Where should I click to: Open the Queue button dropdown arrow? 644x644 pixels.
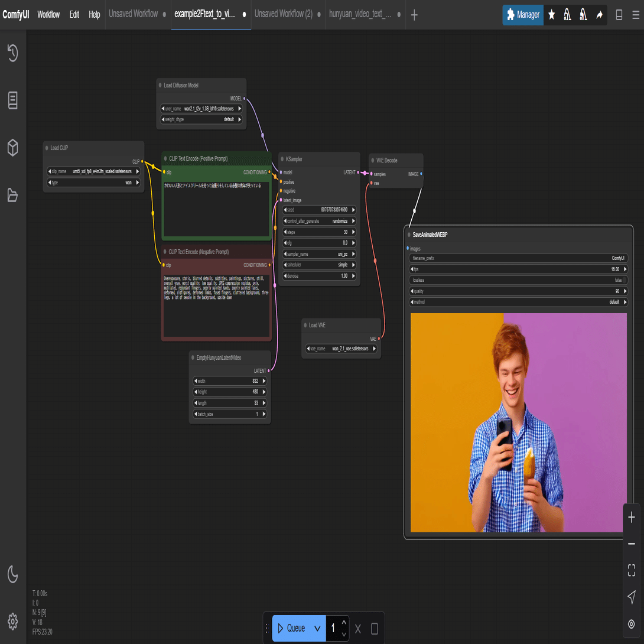tap(317, 629)
